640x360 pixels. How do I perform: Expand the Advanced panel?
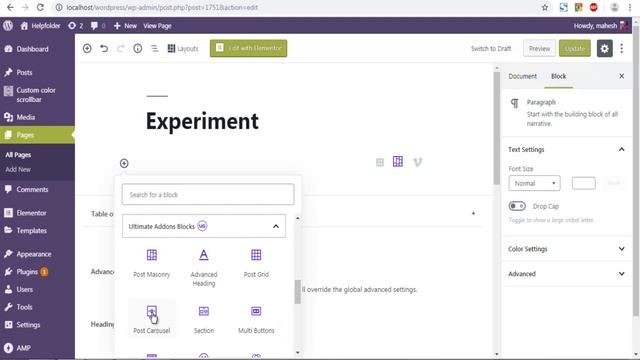point(567,273)
